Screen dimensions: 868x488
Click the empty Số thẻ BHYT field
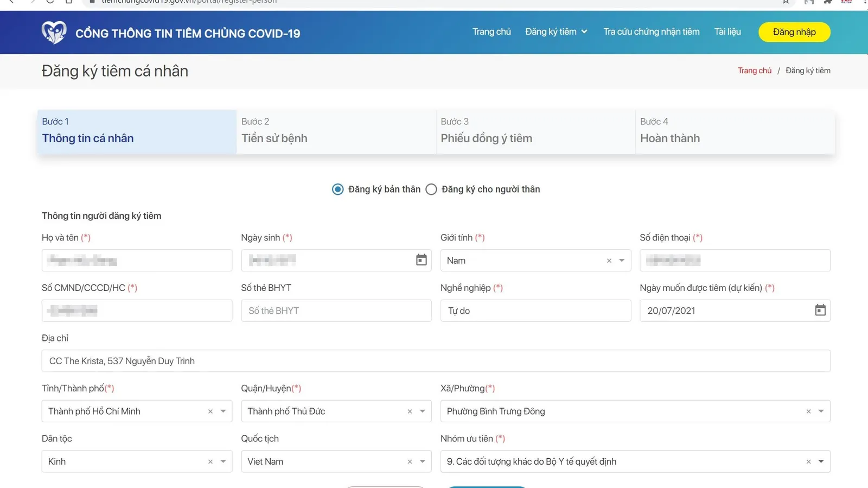click(x=336, y=310)
